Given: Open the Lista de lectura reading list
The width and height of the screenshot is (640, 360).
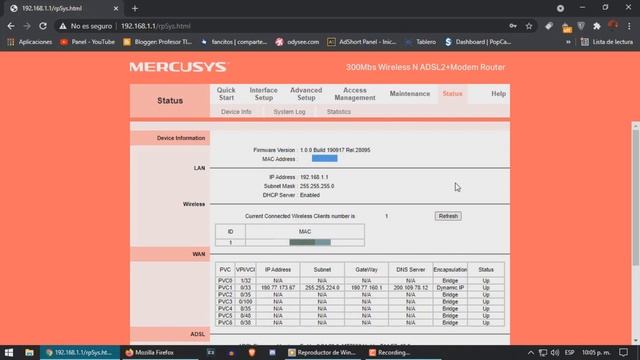Looking at the screenshot, I should (x=607, y=42).
